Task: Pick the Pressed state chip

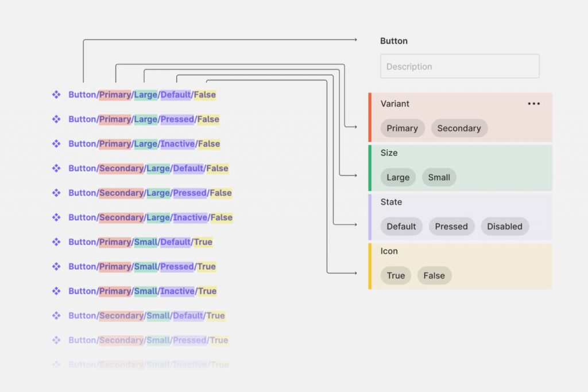Action: (x=451, y=226)
